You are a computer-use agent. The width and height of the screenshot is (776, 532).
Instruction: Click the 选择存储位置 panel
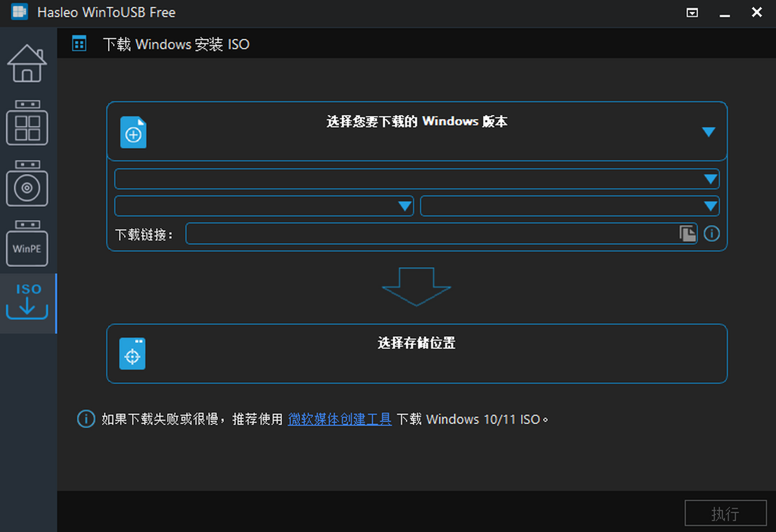click(x=416, y=354)
